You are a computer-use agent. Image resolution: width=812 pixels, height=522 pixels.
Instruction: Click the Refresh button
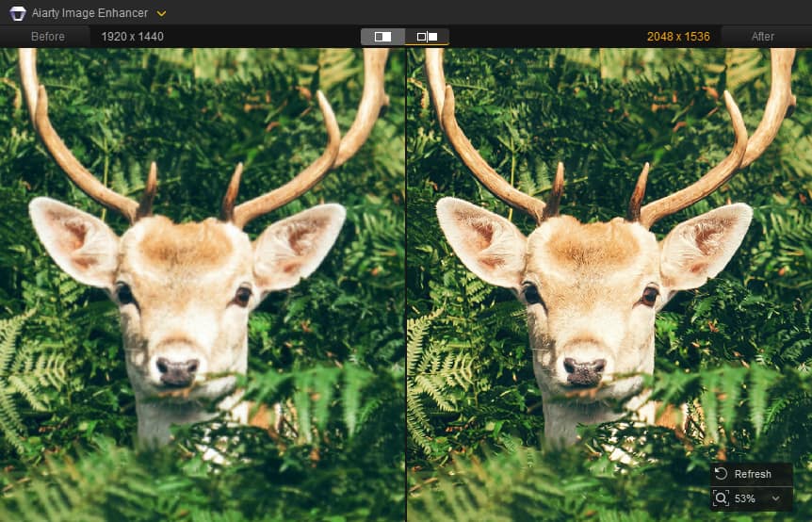pos(752,474)
